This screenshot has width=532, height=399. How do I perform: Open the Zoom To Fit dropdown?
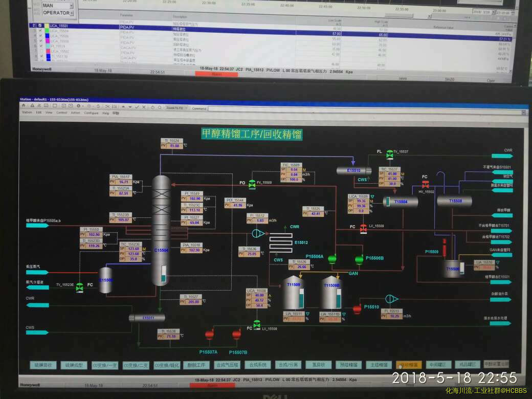coord(186,108)
